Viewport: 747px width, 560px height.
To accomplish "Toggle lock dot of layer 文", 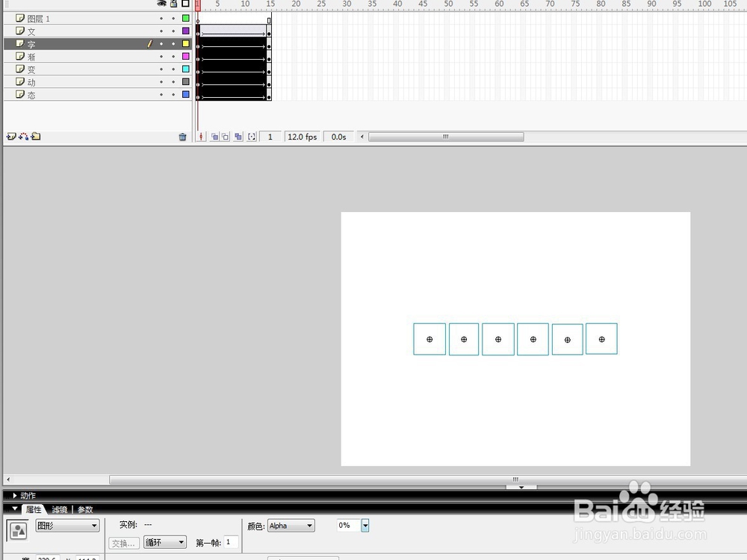I will coord(173,31).
